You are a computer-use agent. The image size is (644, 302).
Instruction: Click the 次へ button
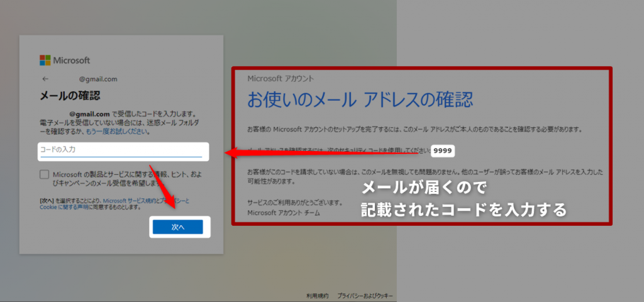[x=178, y=226]
